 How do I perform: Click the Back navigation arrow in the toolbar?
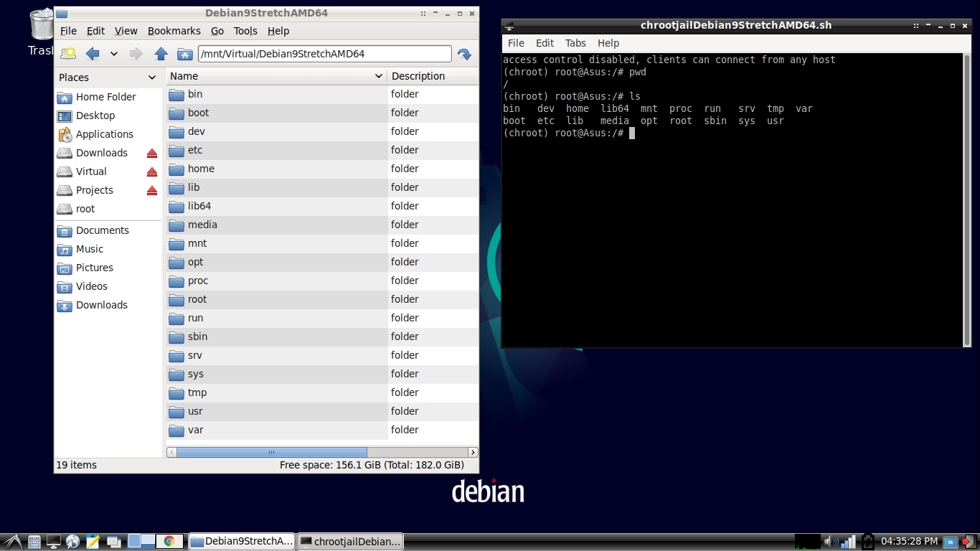coord(93,53)
